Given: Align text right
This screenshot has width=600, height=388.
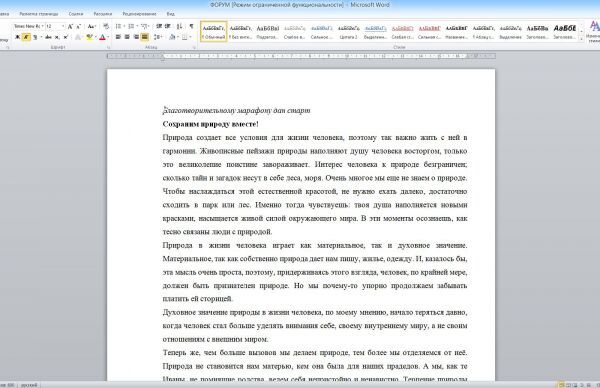Looking at the screenshot, I should pos(136,37).
